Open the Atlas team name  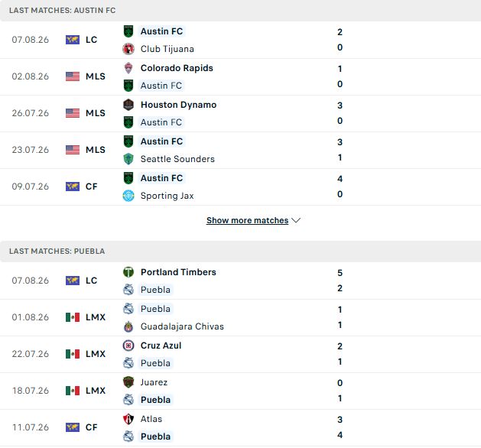tap(151, 419)
